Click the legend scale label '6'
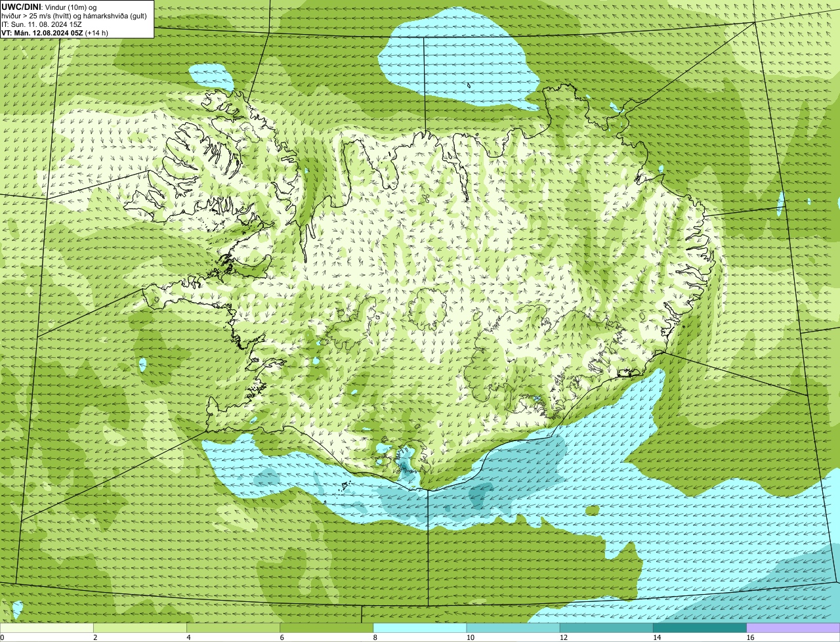Image resolution: width=840 pixels, height=642 pixels. click(x=282, y=637)
